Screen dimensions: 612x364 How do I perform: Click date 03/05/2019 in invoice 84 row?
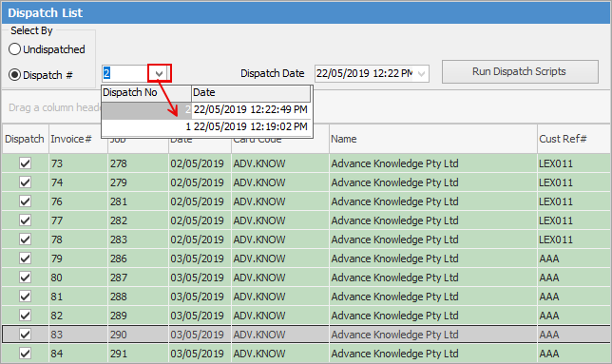pos(200,354)
